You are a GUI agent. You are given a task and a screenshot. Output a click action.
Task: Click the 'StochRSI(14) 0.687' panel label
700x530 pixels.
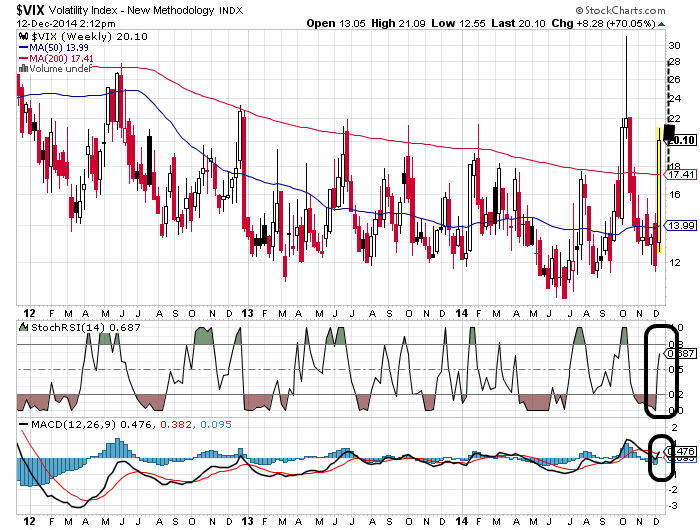tap(86, 327)
